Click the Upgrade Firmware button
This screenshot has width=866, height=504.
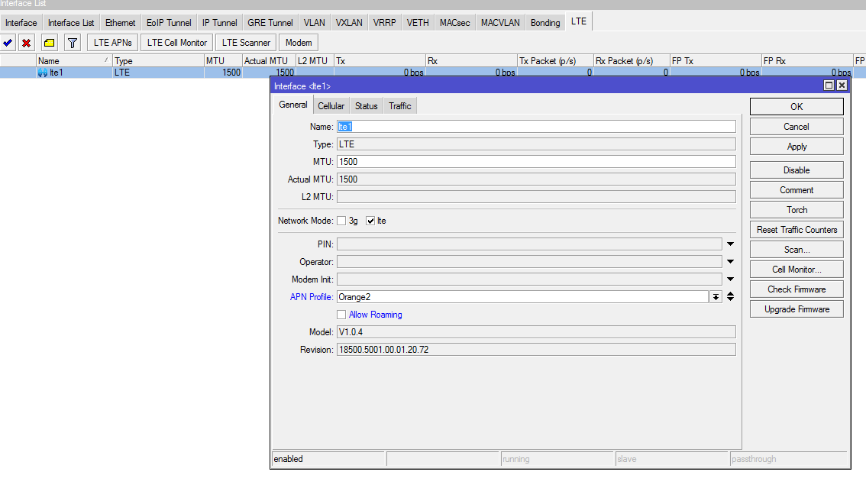(797, 309)
